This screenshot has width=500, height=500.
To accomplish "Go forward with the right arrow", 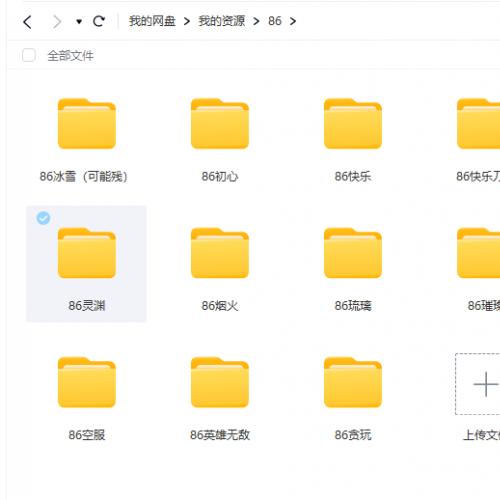I will (57, 22).
